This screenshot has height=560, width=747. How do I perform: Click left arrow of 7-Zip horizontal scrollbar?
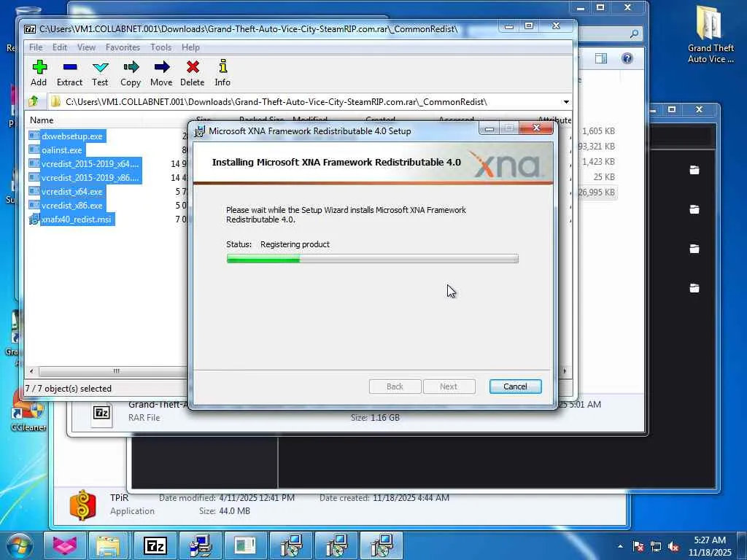coord(31,371)
